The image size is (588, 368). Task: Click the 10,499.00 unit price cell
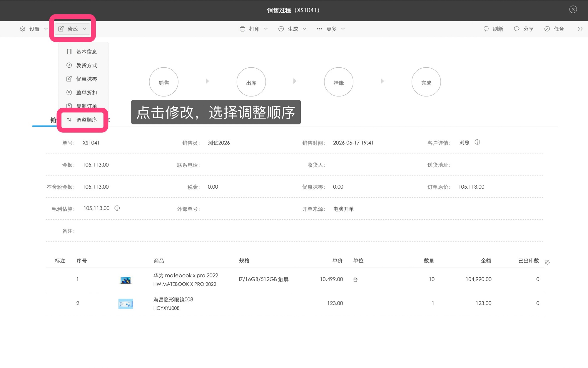pyautogui.click(x=331, y=279)
